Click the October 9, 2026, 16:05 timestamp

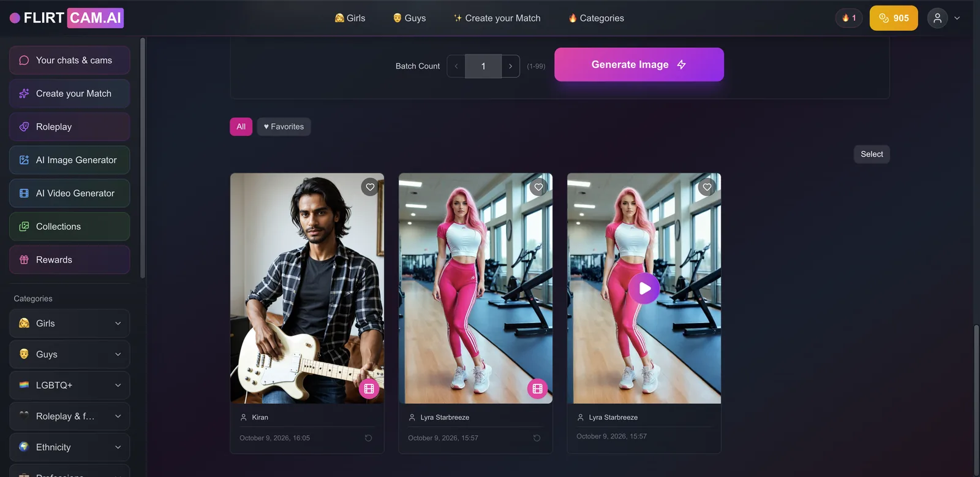(x=274, y=438)
